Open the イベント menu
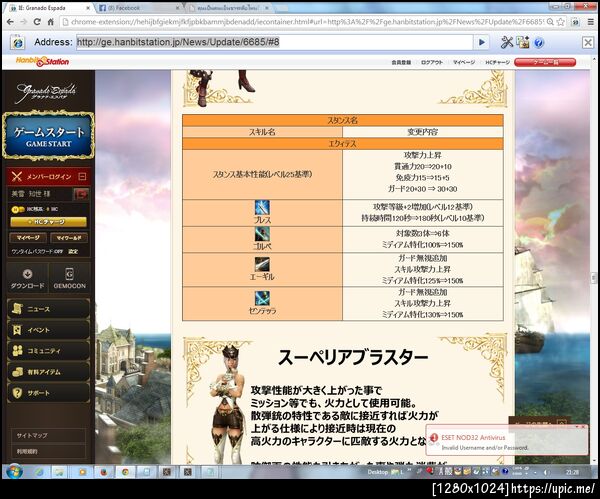600x499 pixels. 49,330
